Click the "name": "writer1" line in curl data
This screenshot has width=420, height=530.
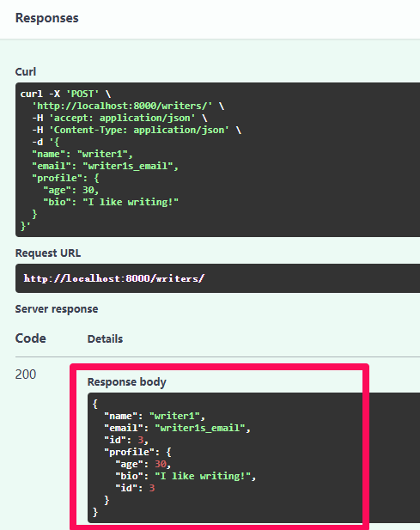pyautogui.click(x=82, y=154)
